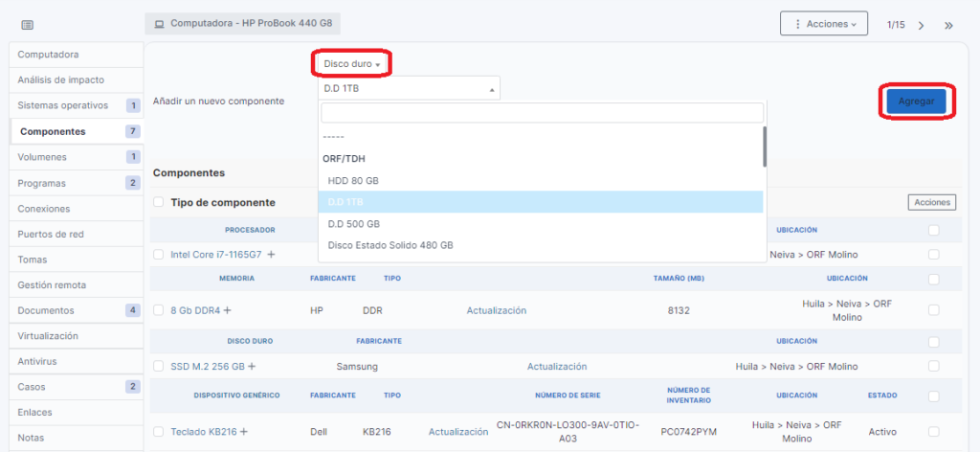Jump to last record double-arrow icon
Image resolution: width=980 pixels, height=452 pixels.
click(x=948, y=25)
